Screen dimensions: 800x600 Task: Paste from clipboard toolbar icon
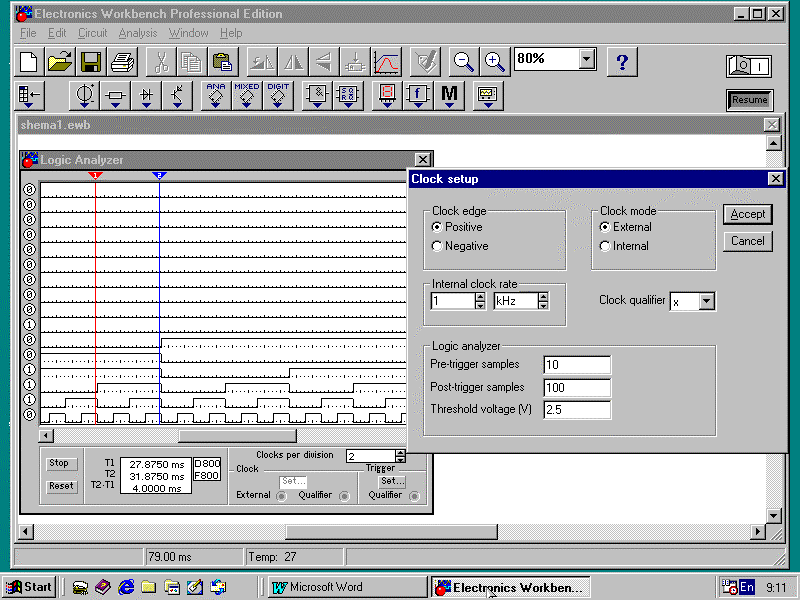[223, 62]
